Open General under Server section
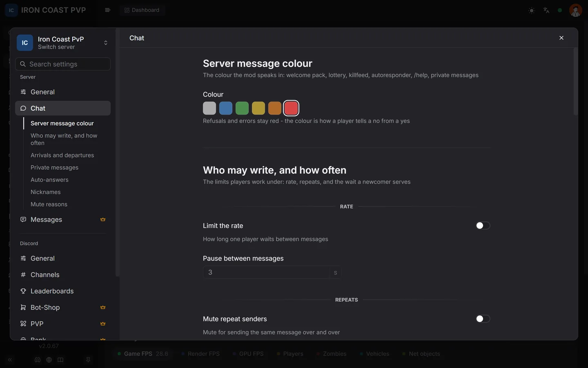Viewport: 588px width, 368px height. point(63,92)
